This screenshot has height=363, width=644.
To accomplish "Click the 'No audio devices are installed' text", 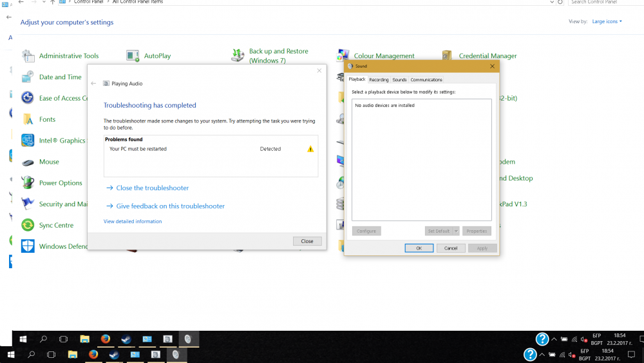I will coord(385,105).
